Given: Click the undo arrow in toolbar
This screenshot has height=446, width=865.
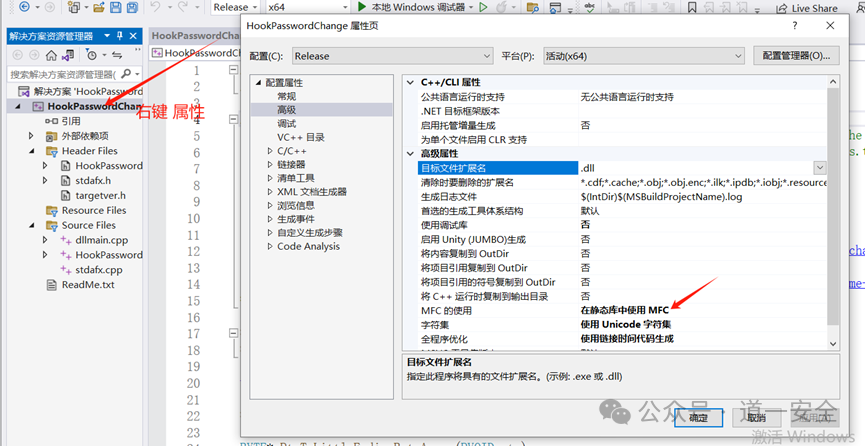Looking at the screenshot, I should (156, 7).
